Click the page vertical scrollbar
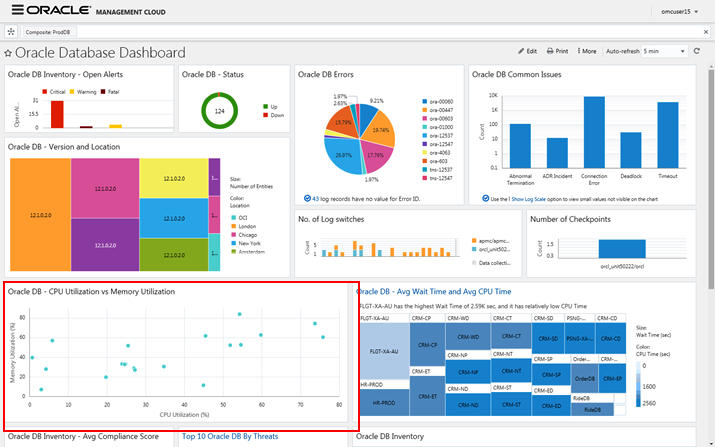Image resolution: width=715 pixels, height=447 pixels. (x=711, y=179)
